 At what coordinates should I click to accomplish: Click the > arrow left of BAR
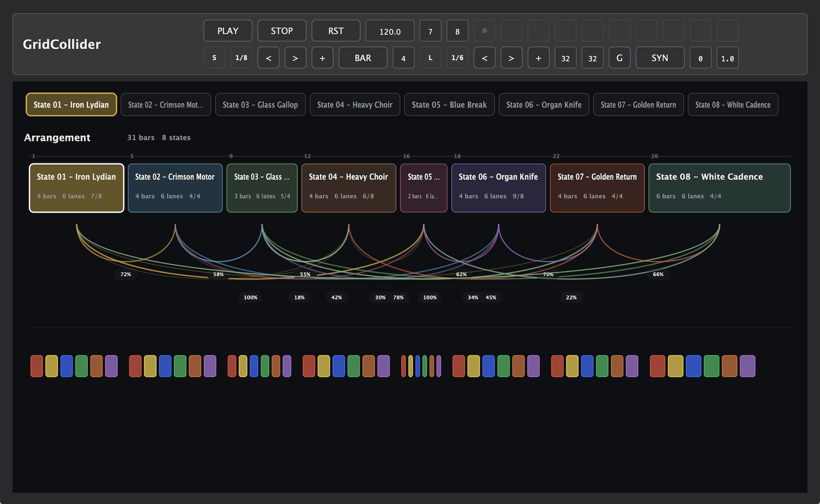coord(296,58)
